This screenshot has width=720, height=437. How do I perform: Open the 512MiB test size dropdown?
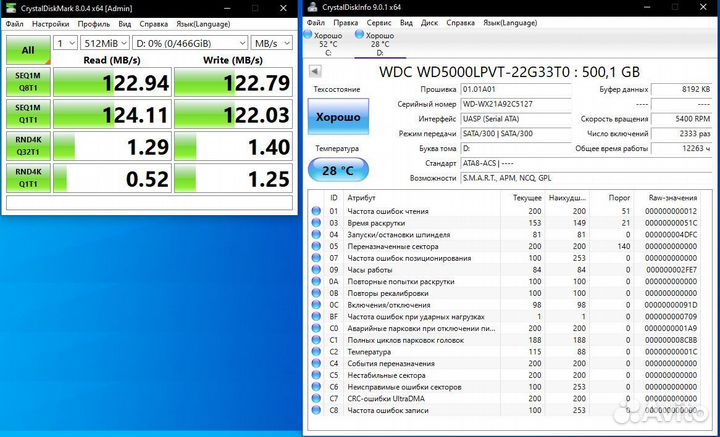pos(105,43)
